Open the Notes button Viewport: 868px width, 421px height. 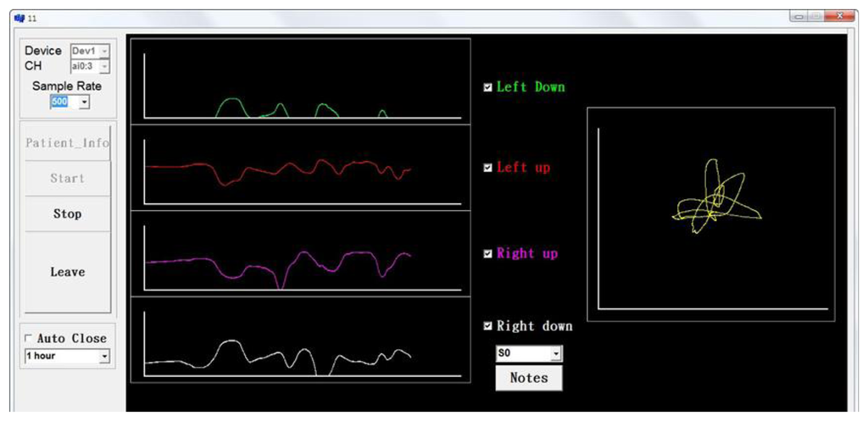pyautogui.click(x=528, y=378)
